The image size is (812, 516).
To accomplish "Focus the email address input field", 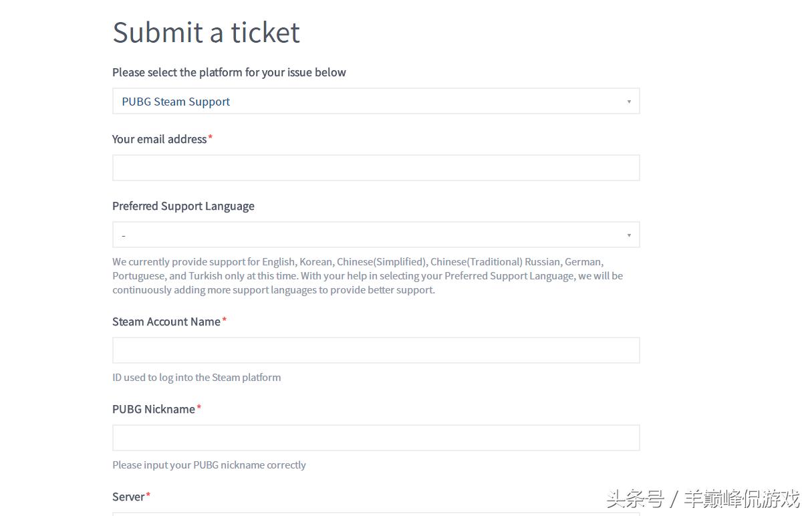I will tap(376, 168).
